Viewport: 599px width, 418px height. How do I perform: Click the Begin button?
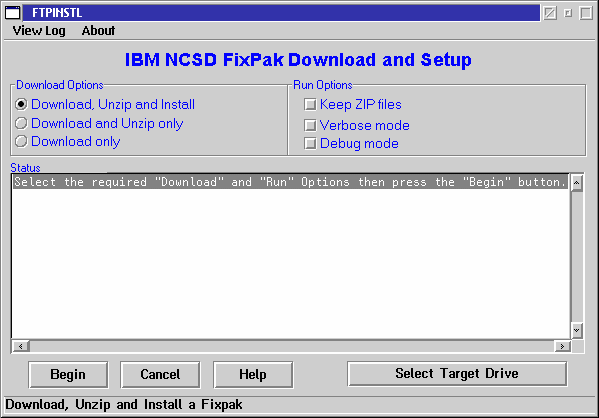[x=68, y=374]
